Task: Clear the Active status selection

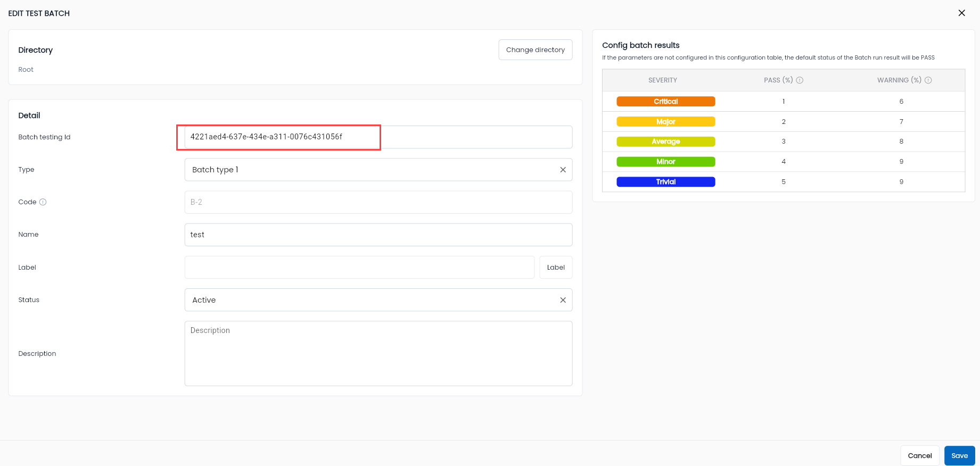Action: tap(563, 300)
